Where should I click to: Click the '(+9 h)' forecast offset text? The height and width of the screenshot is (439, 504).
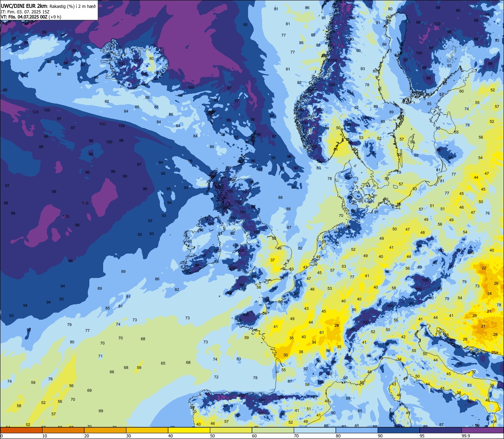point(54,17)
